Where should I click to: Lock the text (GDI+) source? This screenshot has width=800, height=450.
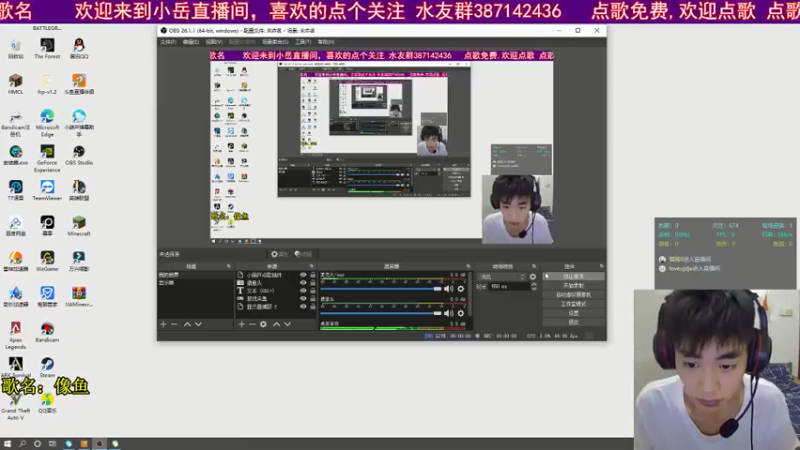point(313,290)
